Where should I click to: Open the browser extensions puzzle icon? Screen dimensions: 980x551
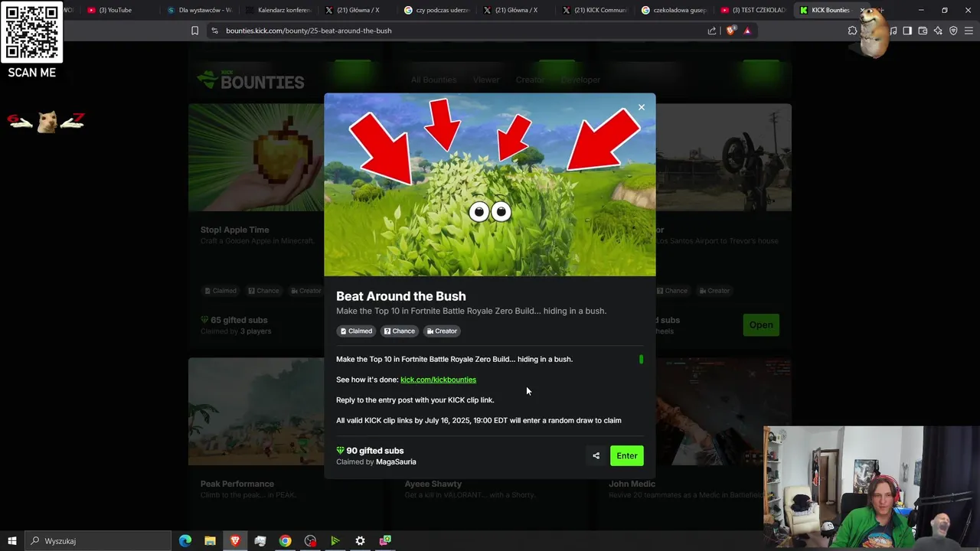852,31
